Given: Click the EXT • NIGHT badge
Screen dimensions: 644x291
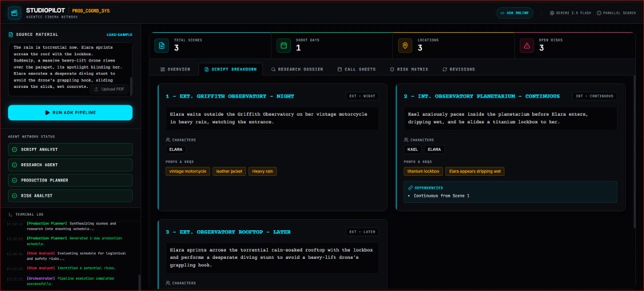Looking at the screenshot, I should [x=362, y=96].
